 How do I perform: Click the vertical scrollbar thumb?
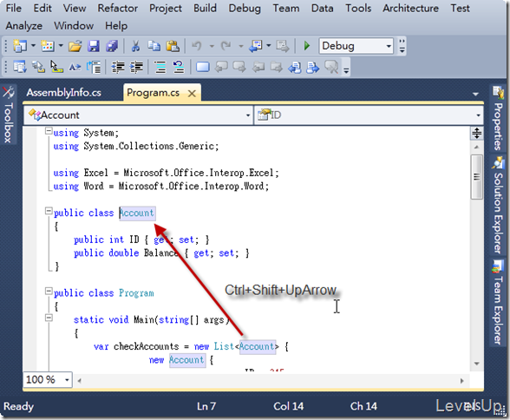(477, 177)
